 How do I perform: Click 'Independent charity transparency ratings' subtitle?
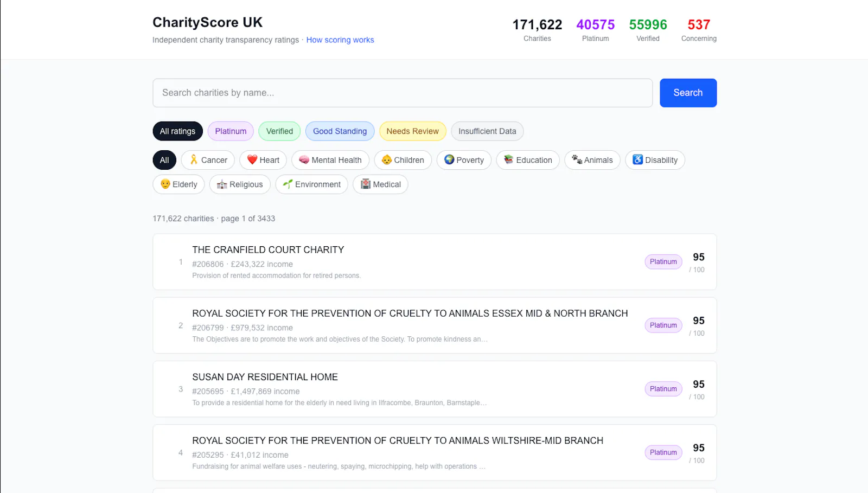click(x=226, y=40)
